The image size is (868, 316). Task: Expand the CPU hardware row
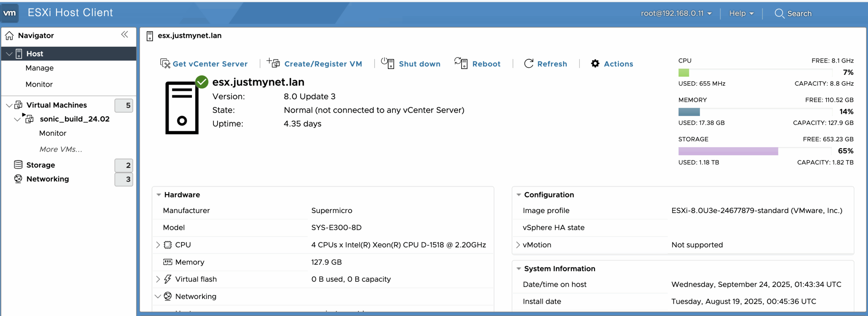tap(158, 245)
